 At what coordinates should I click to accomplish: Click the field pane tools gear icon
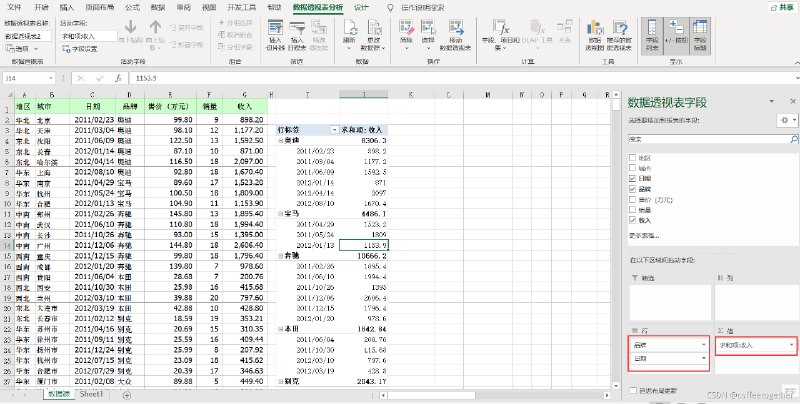(785, 120)
